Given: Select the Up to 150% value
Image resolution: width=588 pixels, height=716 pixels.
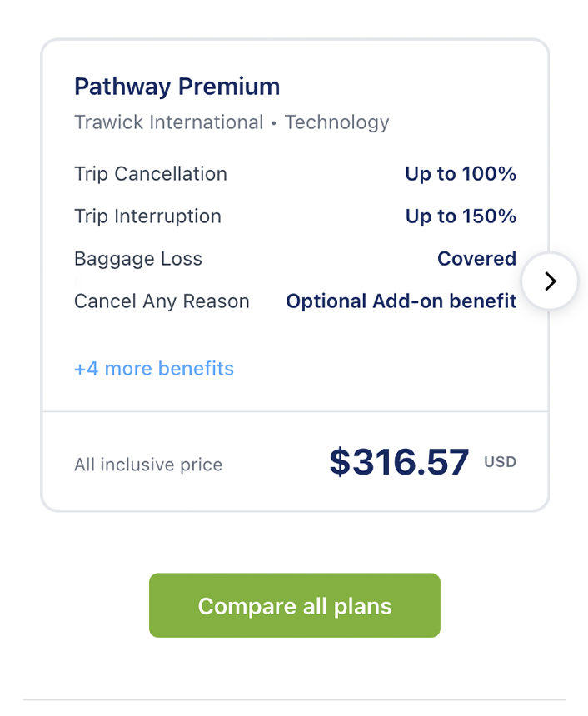Looking at the screenshot, I should coord(461,216).
